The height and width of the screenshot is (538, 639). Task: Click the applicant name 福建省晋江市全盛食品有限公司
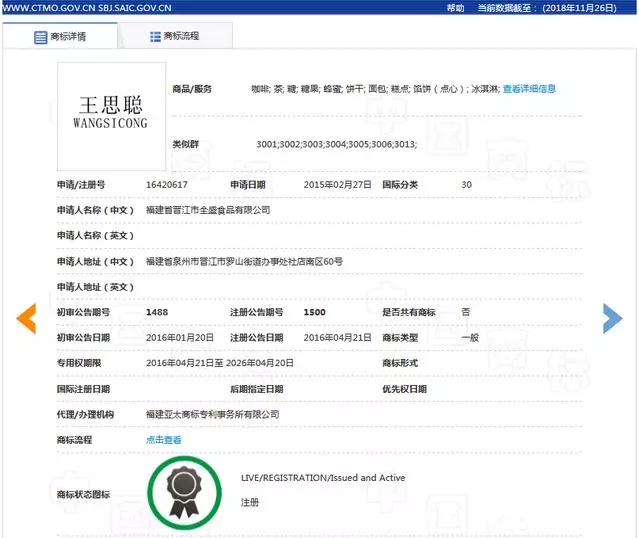[208, 210]
